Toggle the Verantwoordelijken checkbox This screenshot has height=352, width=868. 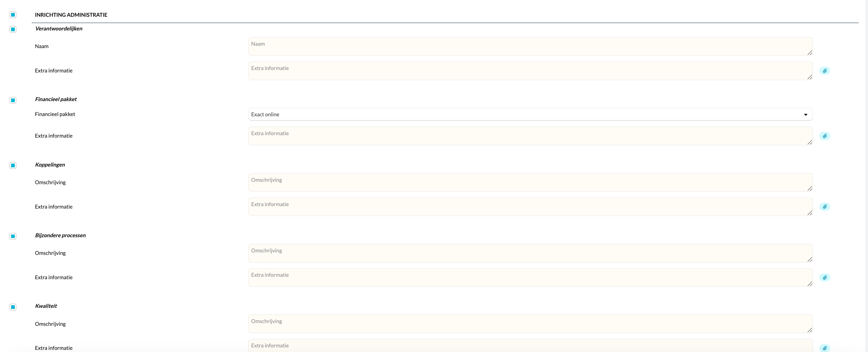pos(13,29)
